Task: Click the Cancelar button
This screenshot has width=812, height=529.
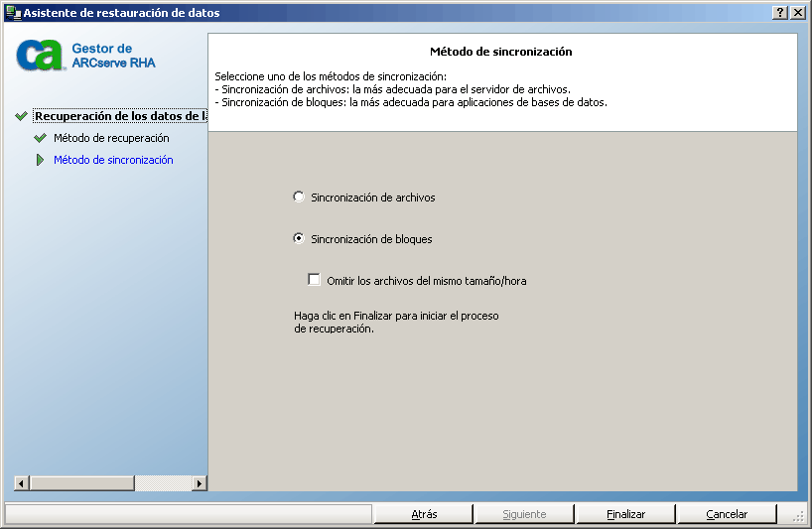Action: coord(727,514)
